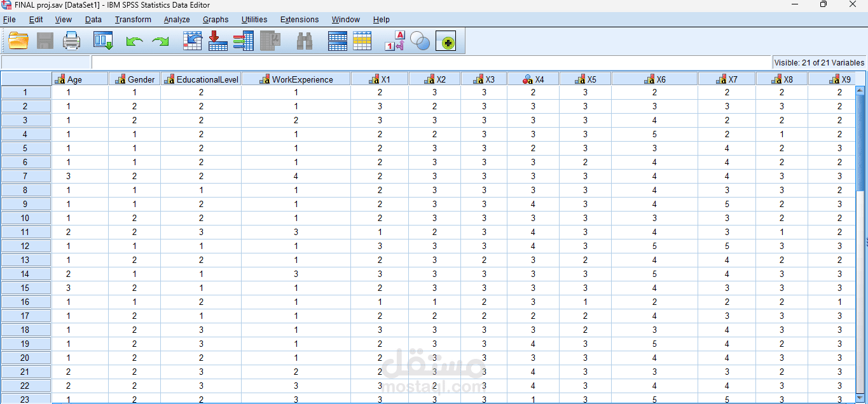Toggle Value Labels display icon
Screen dimensions: 868x404
click(395, 41)
